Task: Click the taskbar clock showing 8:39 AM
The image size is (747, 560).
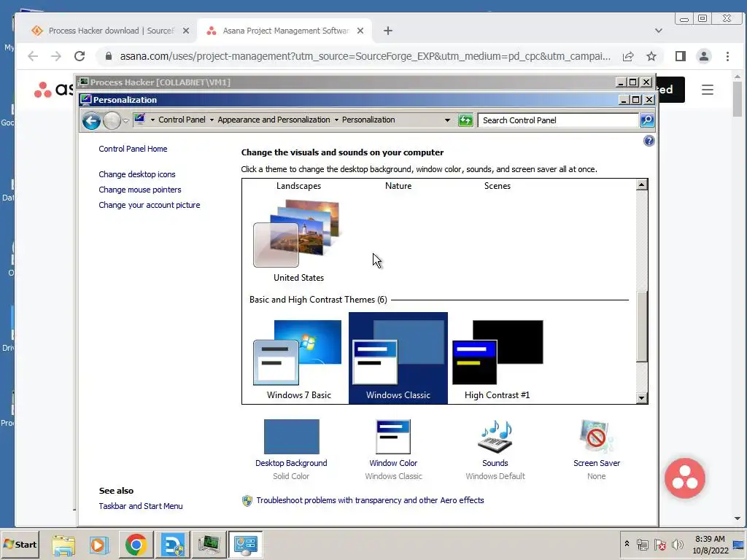Action: point(710,544)
